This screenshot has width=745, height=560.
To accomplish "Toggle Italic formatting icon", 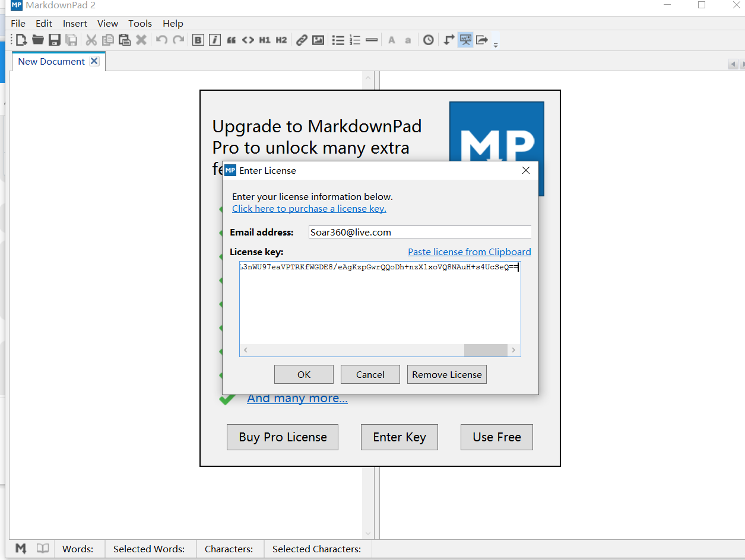I will click(x=215, y=40).
